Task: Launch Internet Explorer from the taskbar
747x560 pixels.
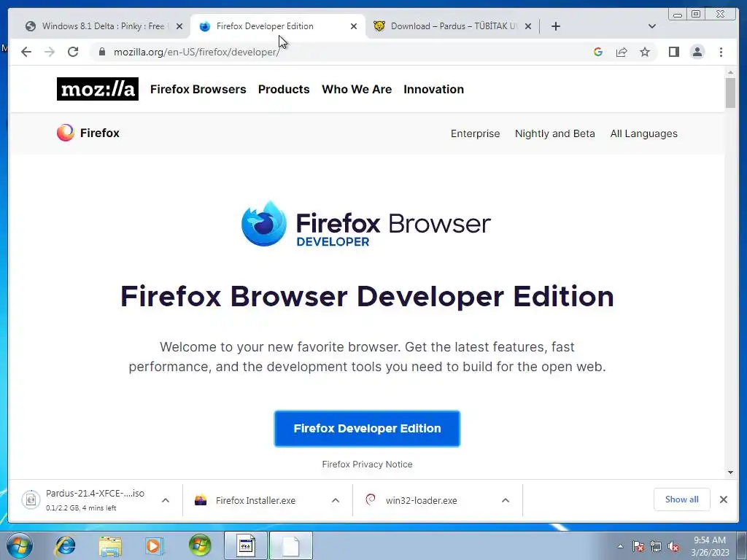Action: (65, 545)
